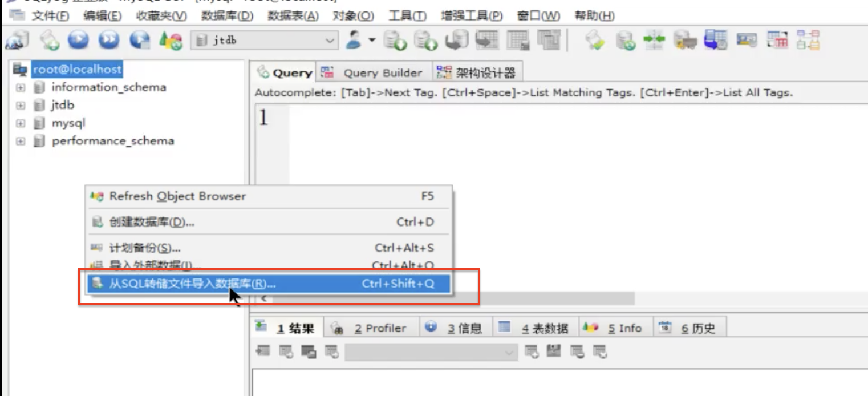Click the create new connection toolbar icon

[17, 41]
